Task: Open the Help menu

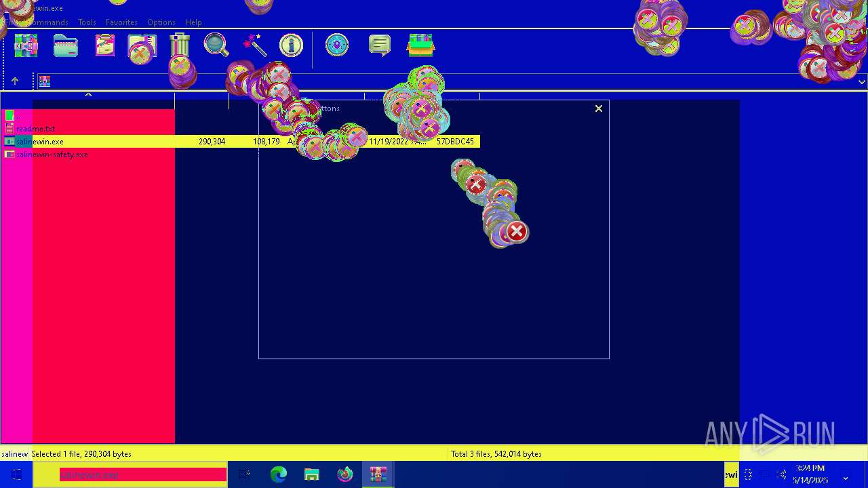Action: [193, 22]
